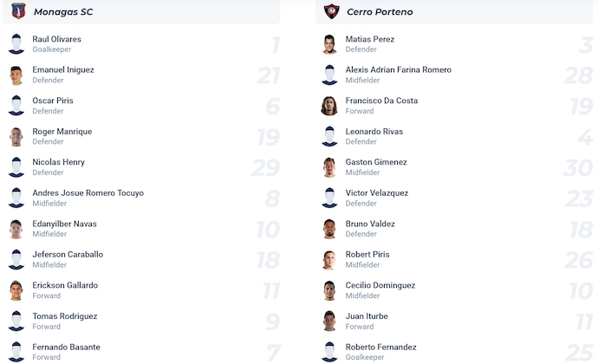Click Erickson Gallardo's player photo
Viewport: 598px width, 364px height.
coord(16,290)
